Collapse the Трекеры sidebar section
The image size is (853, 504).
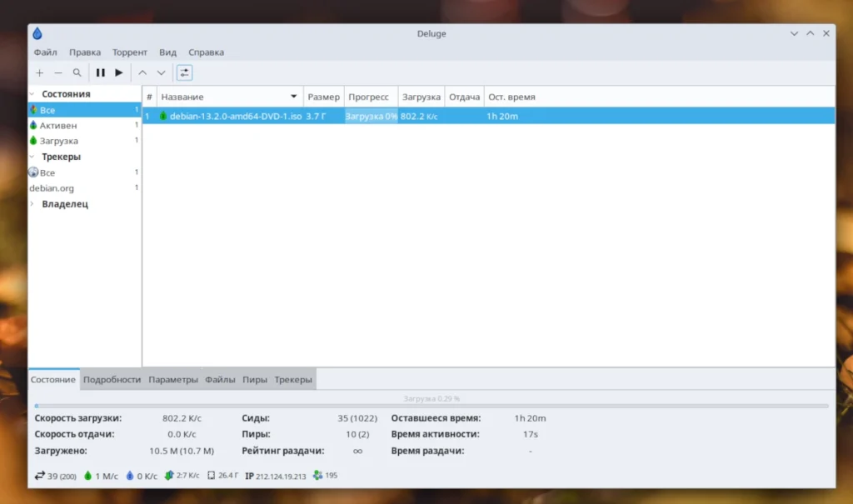(32, 157)
